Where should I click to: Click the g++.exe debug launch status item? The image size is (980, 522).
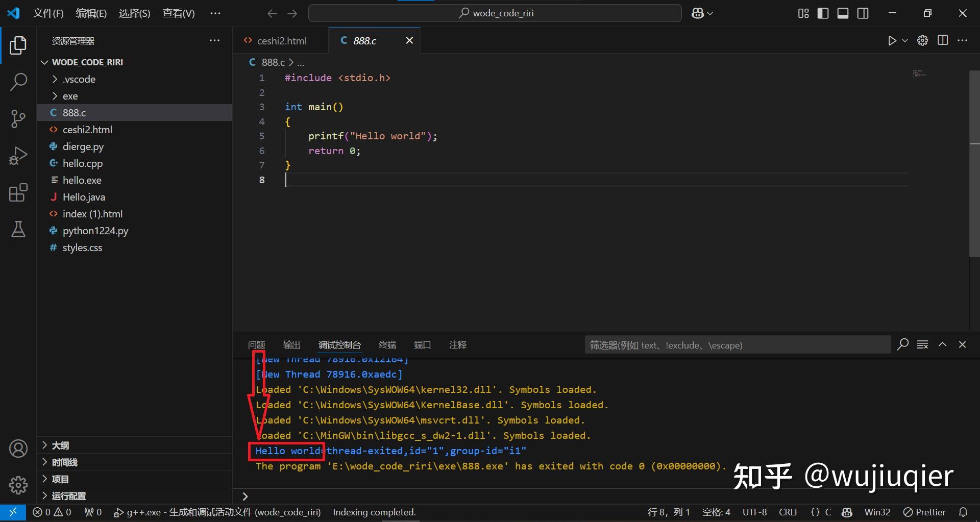point(217,512)
